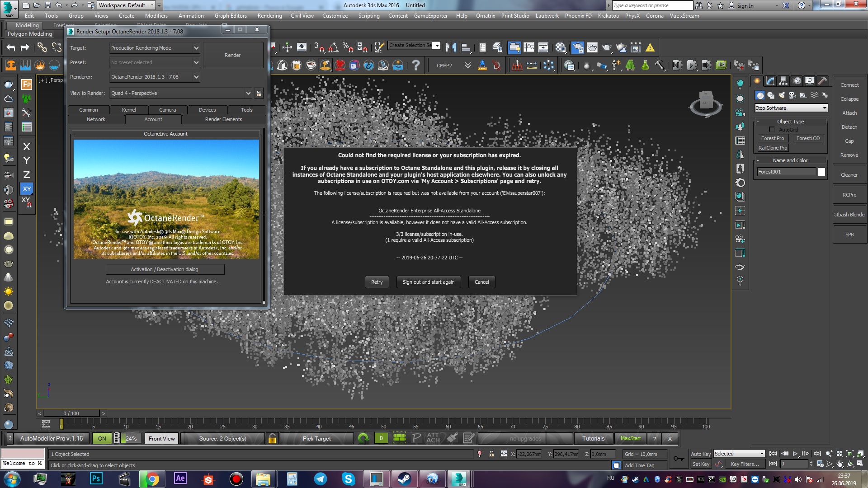Click Sign out and start again
Viewport: 868px width, 488px height.
click(428, 282)
